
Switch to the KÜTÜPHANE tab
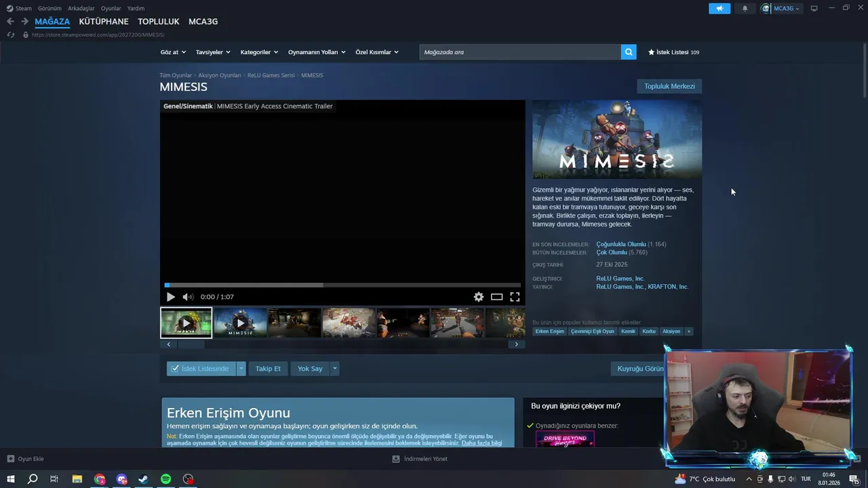click(104, 22)
